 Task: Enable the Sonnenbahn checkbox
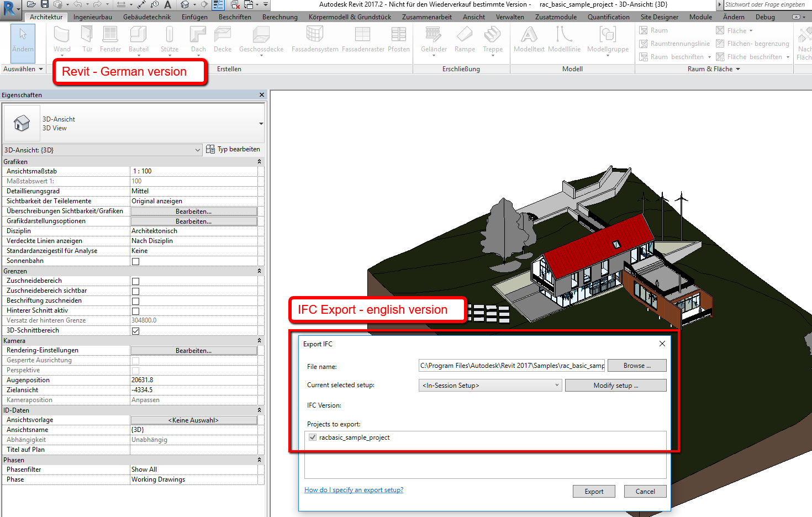[135, 261]
